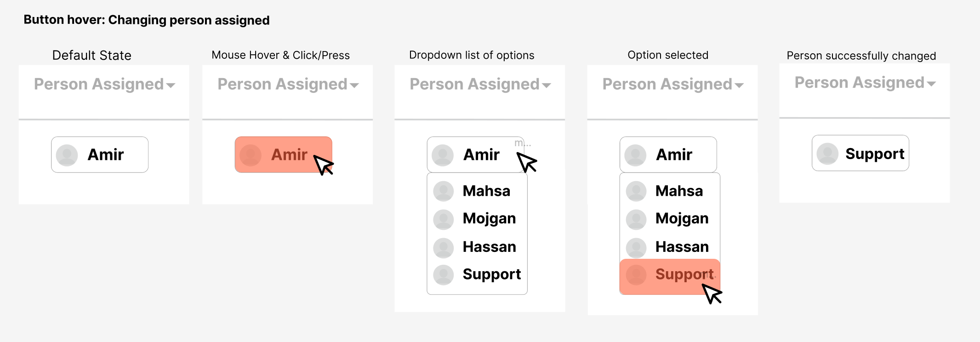Click Hassan's avatar in the Option selected panel
Image resolution: width=980 pixels, height=342 pixels.
coord(636,248)
